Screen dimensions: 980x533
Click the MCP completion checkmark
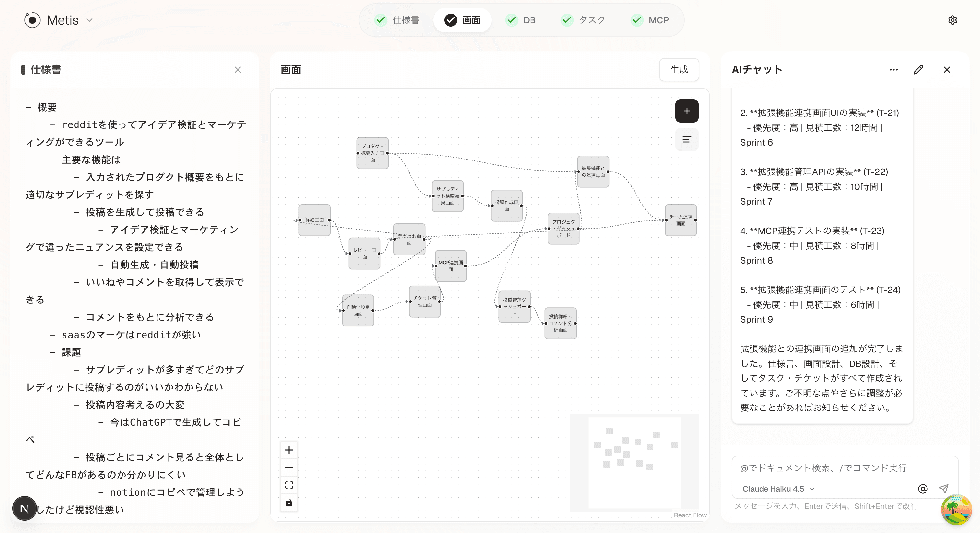[637, 20]
